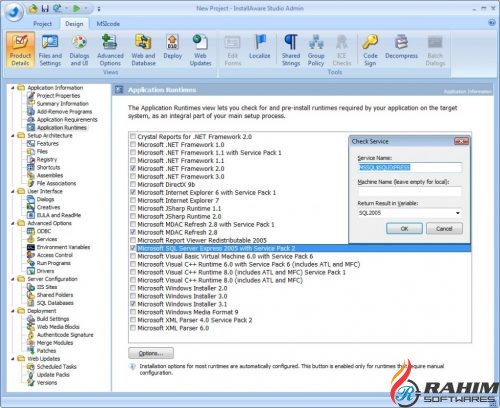The image size is (500, 408).
Task: Switch to the Design ribbon tab
Action: click(x=74, y=24)
